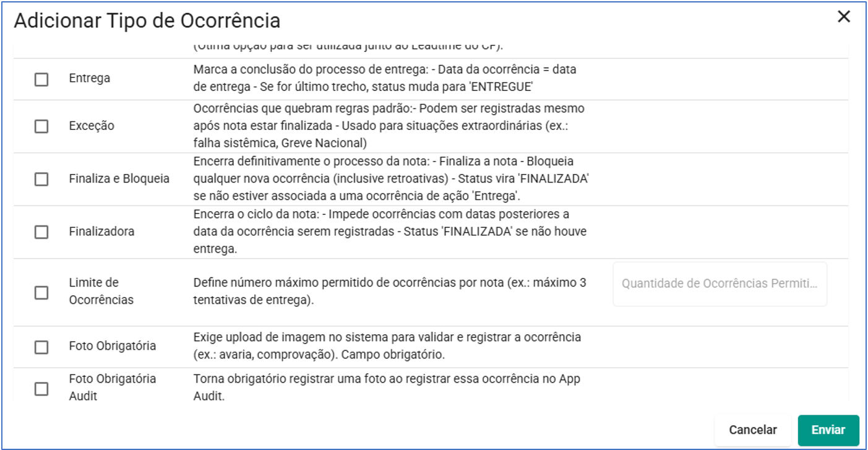Close the Adicionar Tipo de Ocorrência dialog
The height and width of the screenshot is (450, 868).
coord(845,17)
